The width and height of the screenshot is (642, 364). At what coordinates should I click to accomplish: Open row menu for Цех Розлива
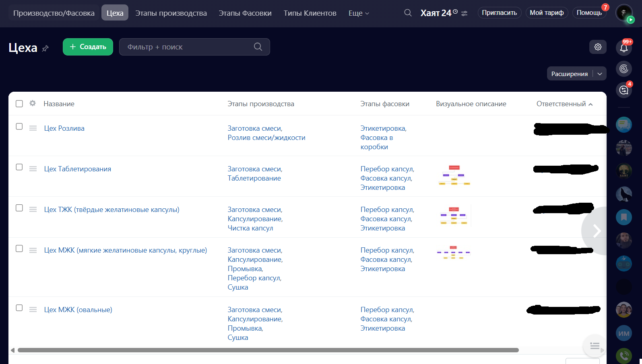pyautogui.click(x=33, y=128)
